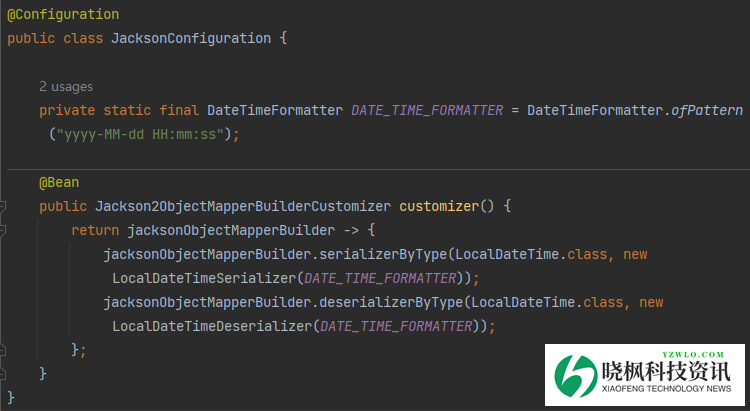Click the green Xiaofeng logo icon
Viewport: 750px width, 411px height.
coord(573,377)
